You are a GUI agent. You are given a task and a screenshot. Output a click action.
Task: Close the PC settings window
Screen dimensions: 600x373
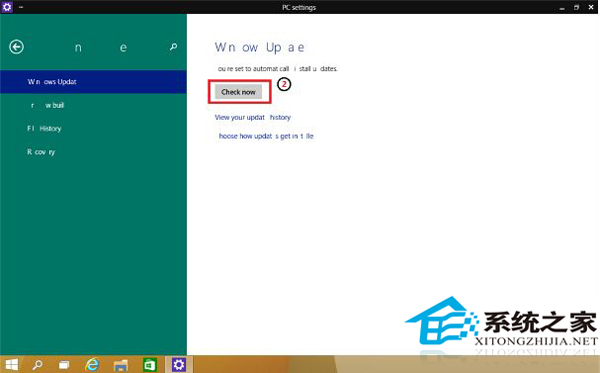click(591, 7)
